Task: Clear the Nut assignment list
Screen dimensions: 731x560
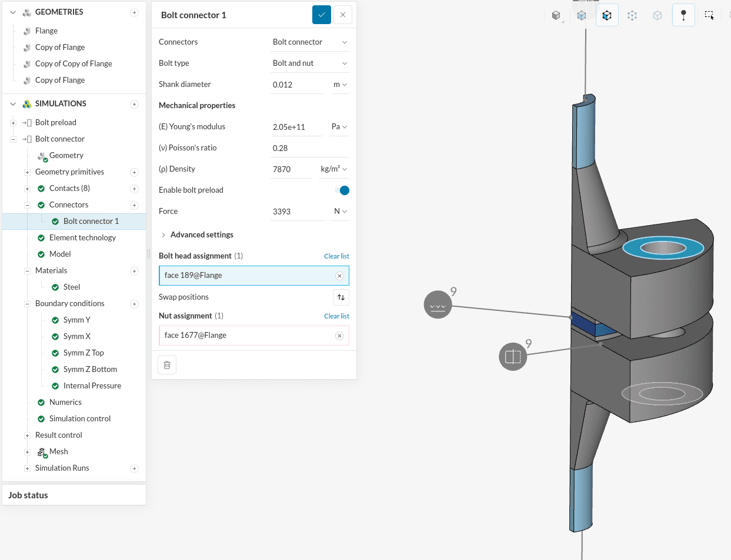Action: pos(336,316)
